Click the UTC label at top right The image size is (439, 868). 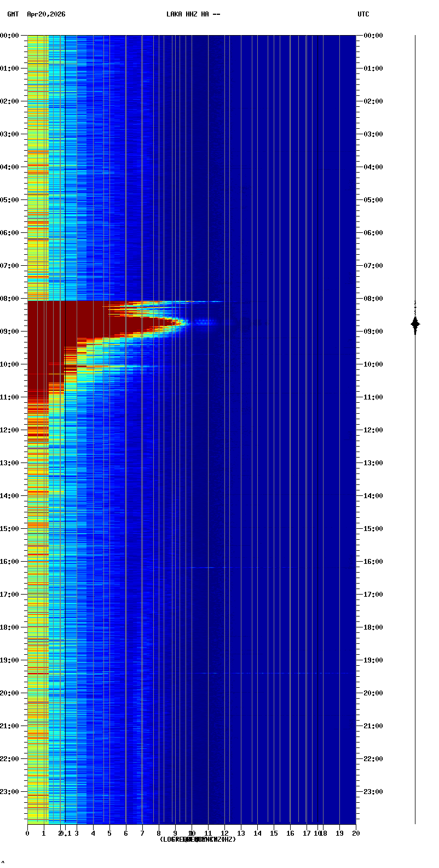click(x=363, y=14)
